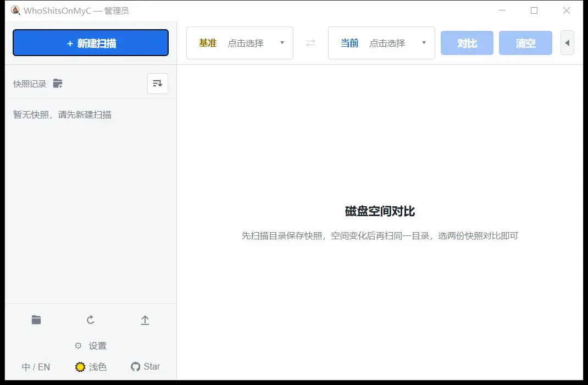The width and height of the screenshot is (588, 385).
Task: Open the 当前 current snapshot dropdown
Action: 381,43
